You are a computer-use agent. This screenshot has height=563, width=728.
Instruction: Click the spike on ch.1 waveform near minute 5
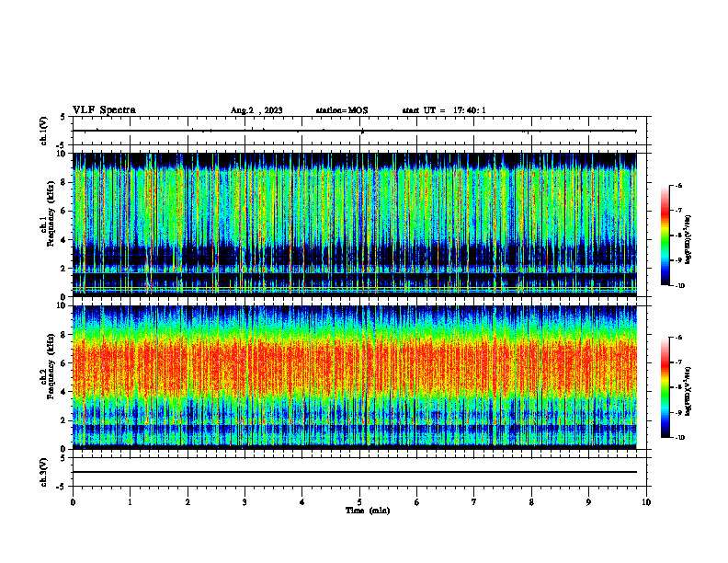tap(362, 132)
